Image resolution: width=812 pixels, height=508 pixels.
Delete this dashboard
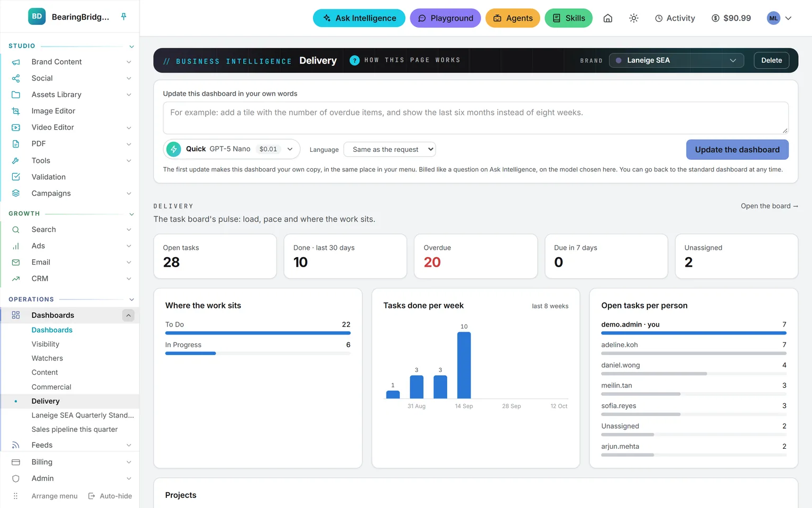click(771, 60)
